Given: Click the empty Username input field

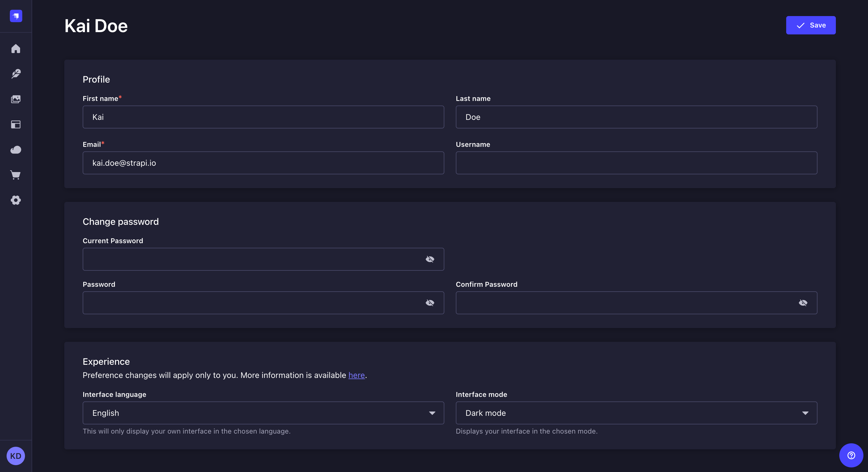Looking at the screenshot, I should click(x=636, y=163).
